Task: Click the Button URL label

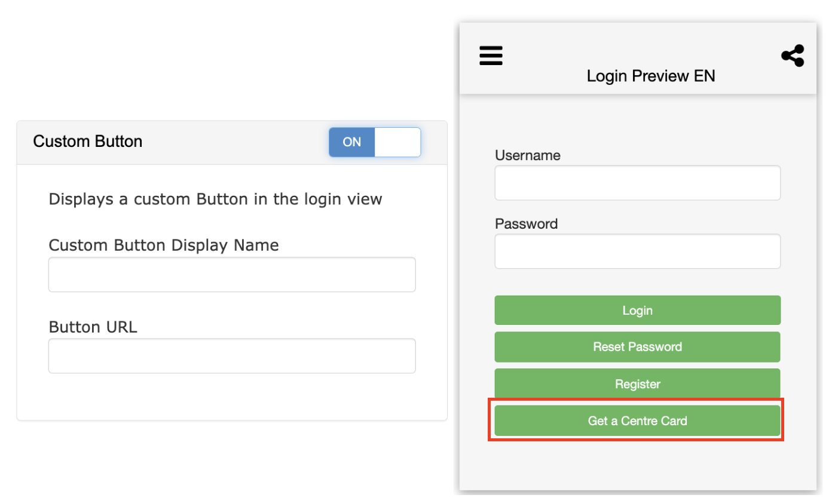Action: [x=93, y=327]
